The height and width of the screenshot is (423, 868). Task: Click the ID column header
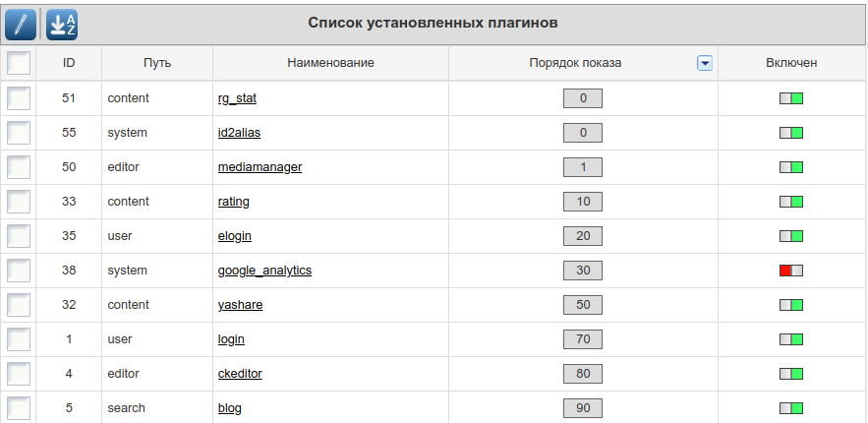pos(69,63)
